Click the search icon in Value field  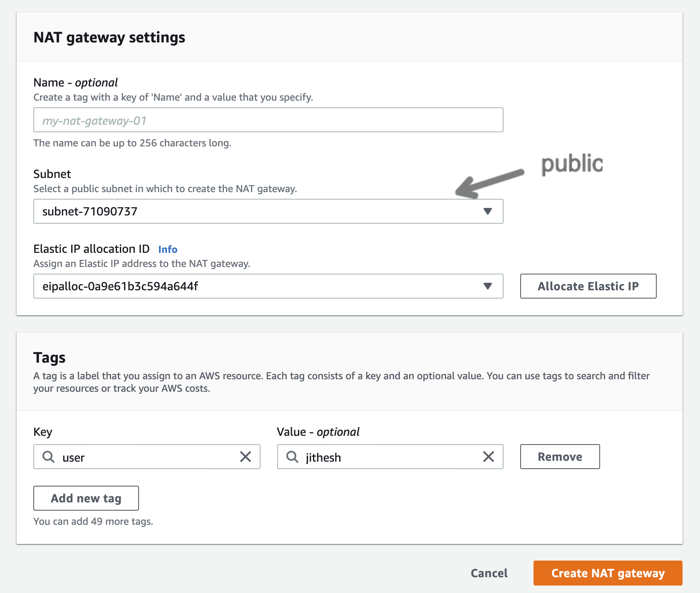tap(292, 457)
